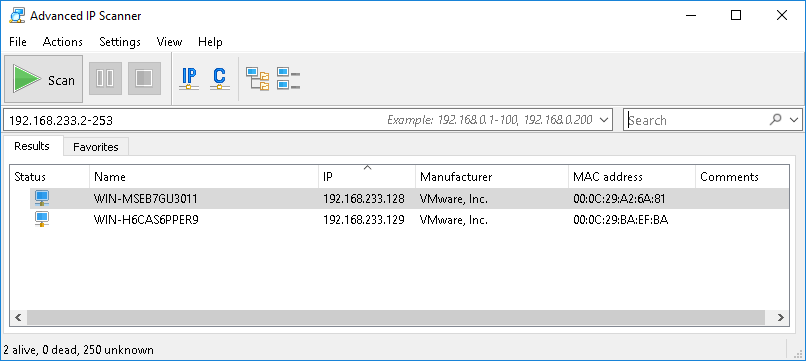Open the Search options dropdown arrow

[x=795, y=120]
